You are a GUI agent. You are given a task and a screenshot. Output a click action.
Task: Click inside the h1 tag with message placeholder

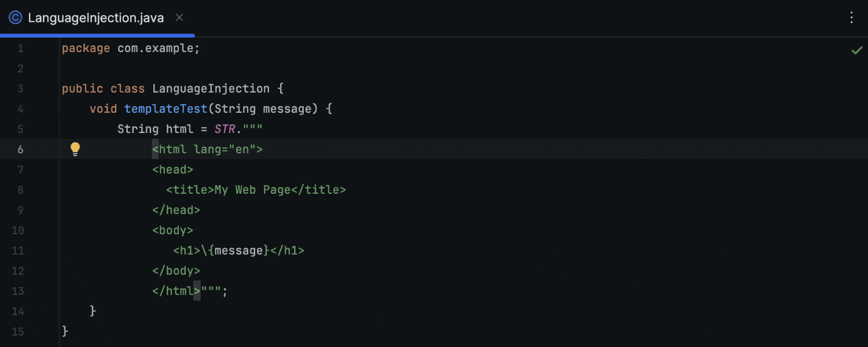pyautogui.click(x=238, y=250)
